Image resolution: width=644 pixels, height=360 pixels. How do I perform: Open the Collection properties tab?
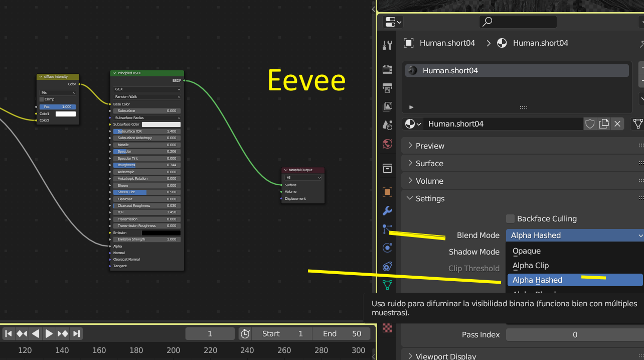[387, 168]
